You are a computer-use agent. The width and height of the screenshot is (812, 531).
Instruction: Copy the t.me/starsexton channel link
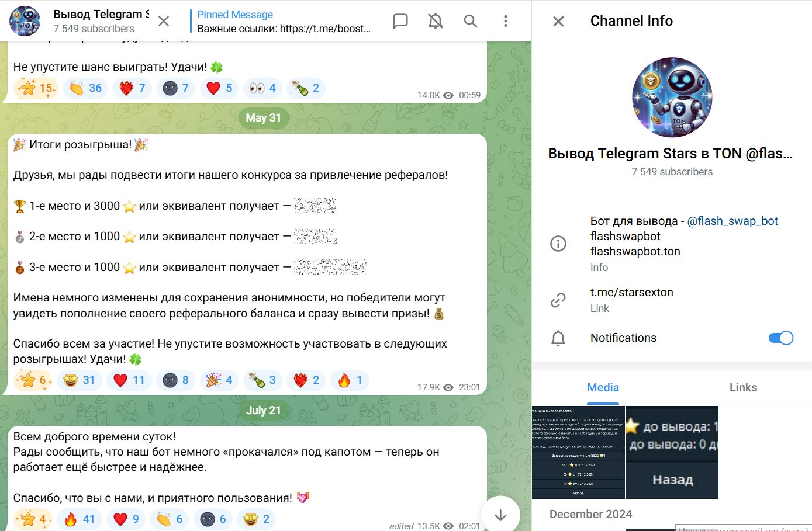pyautogui.click(x=632, y=292)
